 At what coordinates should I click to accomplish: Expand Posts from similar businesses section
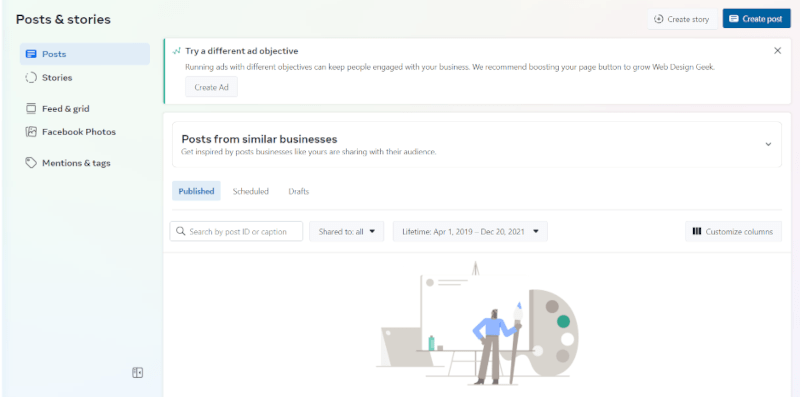[768, 144]
